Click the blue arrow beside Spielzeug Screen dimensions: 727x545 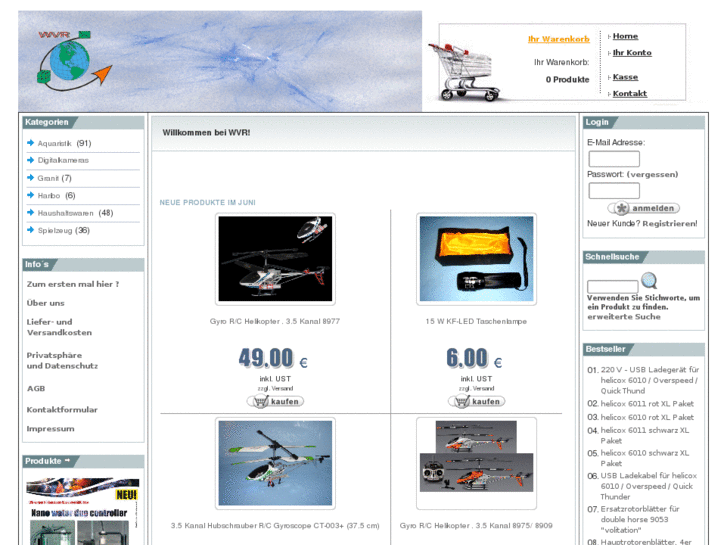click(31, 230)
